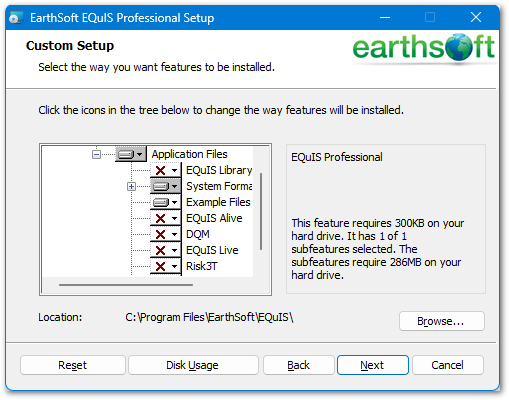Open install options for Example Files

(165, 202)
